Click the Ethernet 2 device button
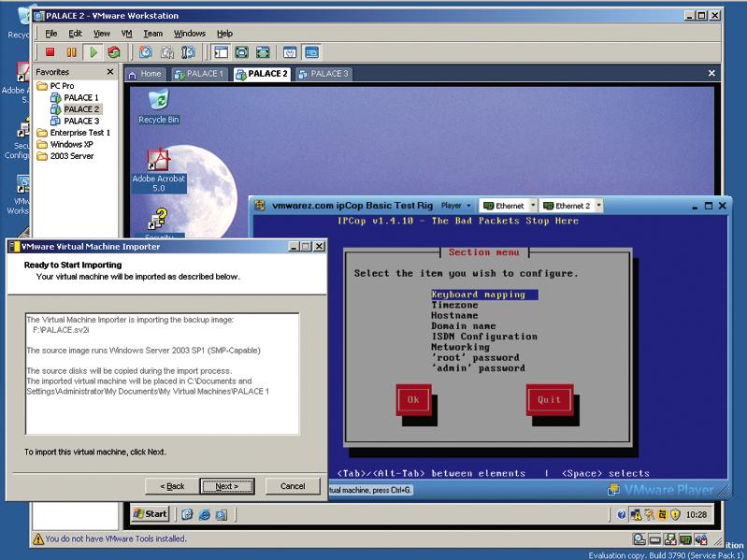 coord(567,206)
